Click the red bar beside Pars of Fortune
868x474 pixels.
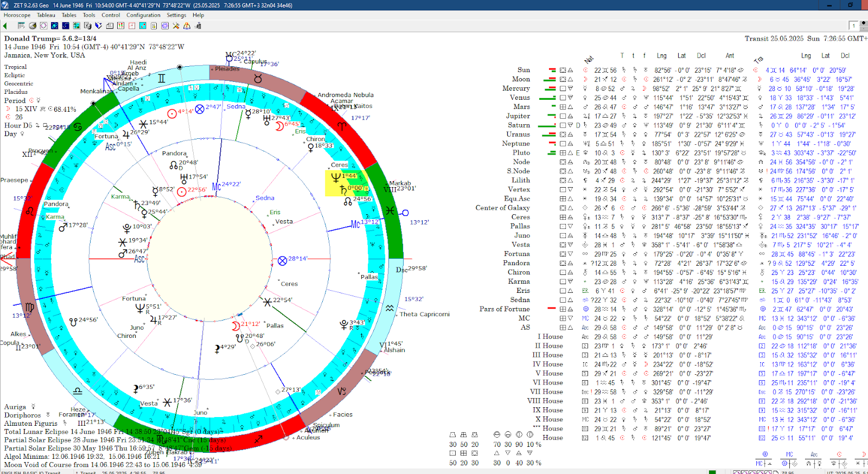[552, 308]
